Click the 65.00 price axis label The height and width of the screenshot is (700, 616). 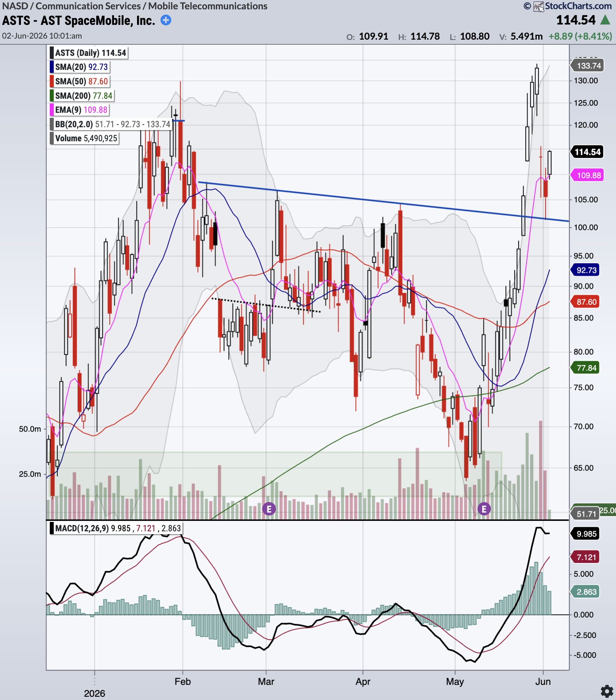tap(584, 468)
